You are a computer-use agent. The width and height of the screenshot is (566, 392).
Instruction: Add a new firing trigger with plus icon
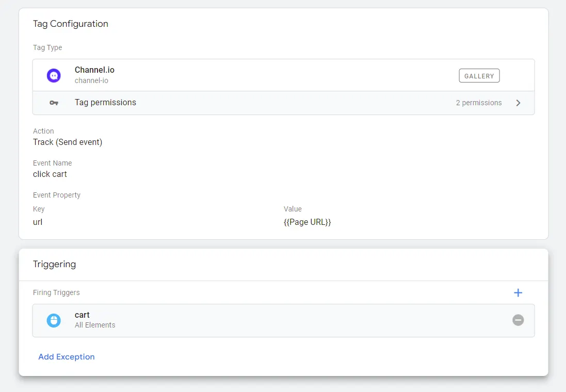coord(518,293)
